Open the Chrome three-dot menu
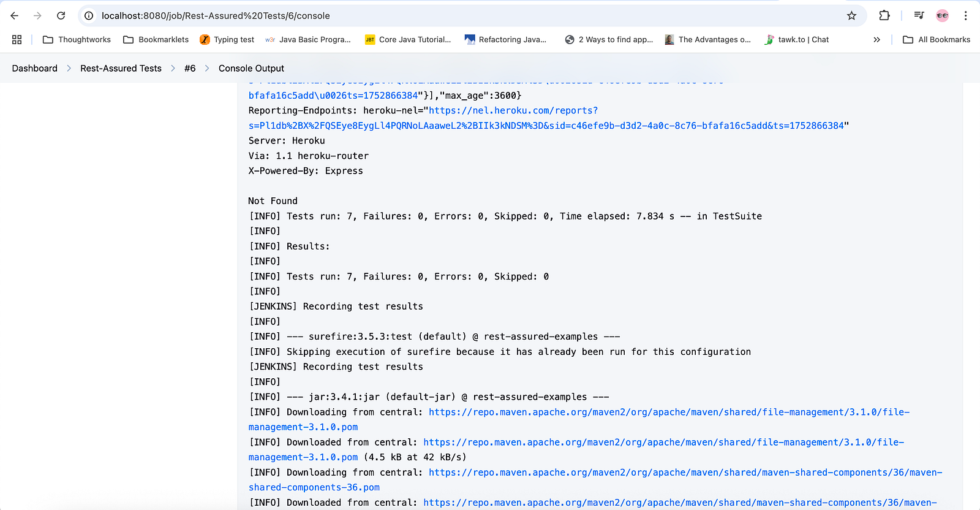The image size is (980, 510). tap(966, 16)
